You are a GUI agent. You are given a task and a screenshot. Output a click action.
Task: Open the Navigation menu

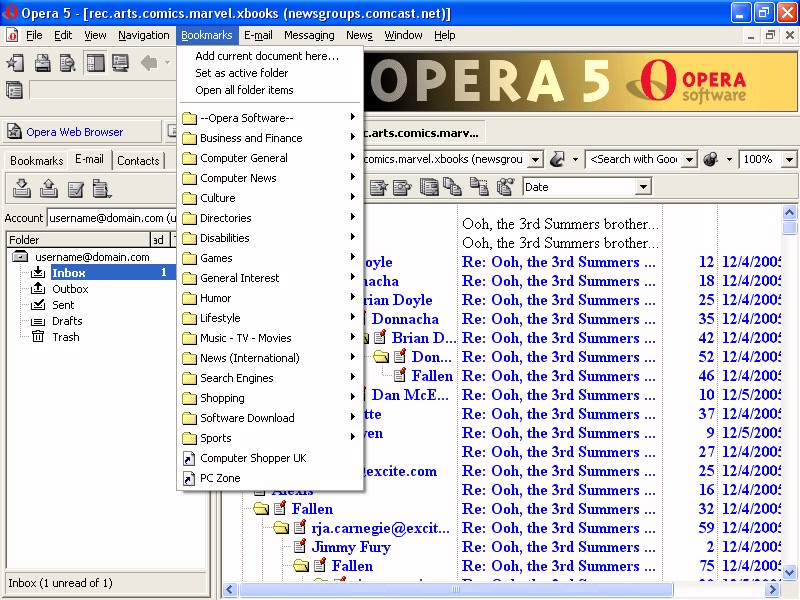[x=144, y=35]
